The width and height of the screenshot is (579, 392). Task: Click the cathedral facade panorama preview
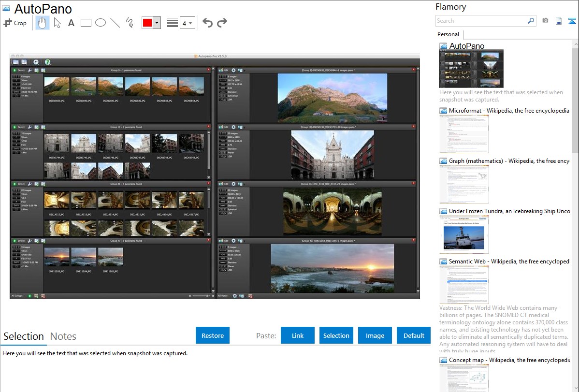[x=333, y=155]
